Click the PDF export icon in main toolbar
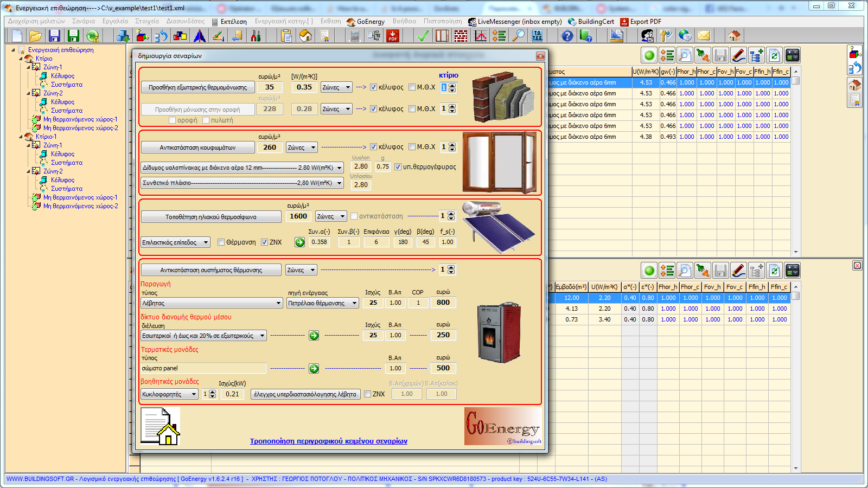The height and width of the screenshot is (488, 868). click(x=393, y=36)
